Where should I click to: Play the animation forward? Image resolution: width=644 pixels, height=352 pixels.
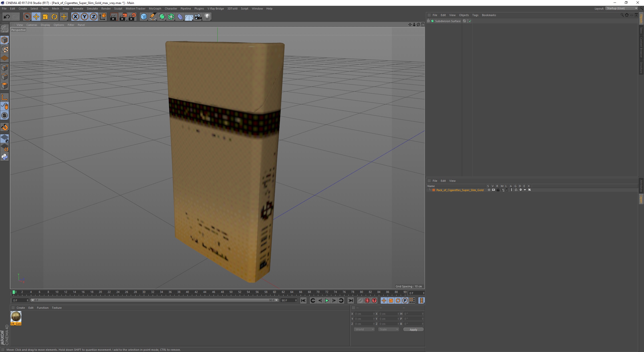[327, 300]
